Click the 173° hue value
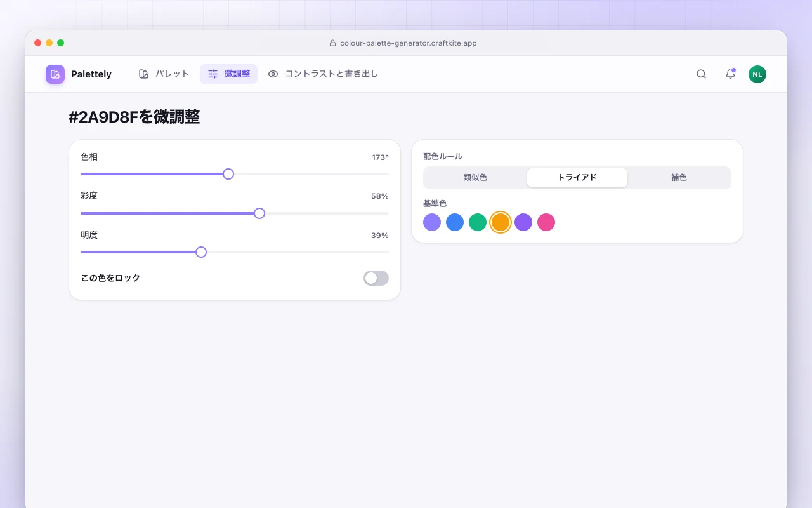This screenshot has height=508, width=812. [x=381, y=157]
